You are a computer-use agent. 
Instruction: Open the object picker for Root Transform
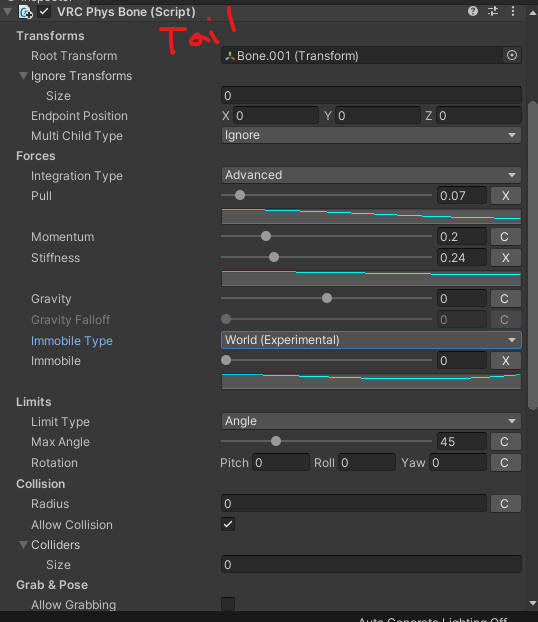pos(512,55)
